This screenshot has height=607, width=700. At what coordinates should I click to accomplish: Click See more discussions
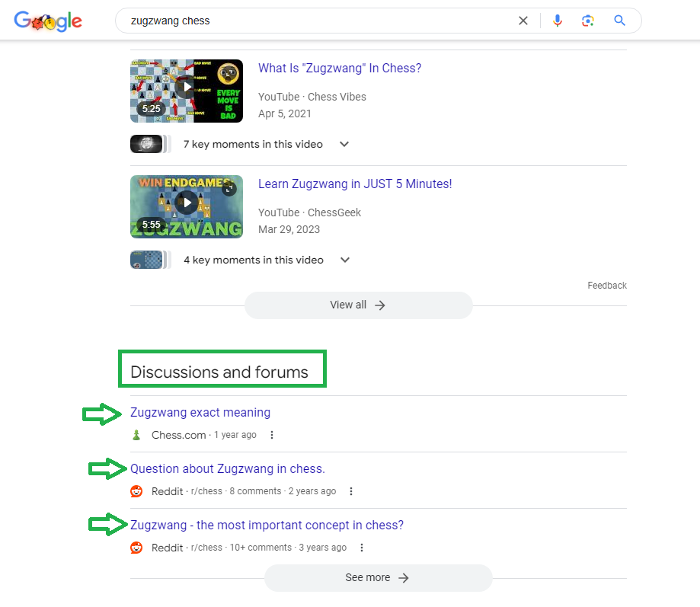click(x=378, y=577)
